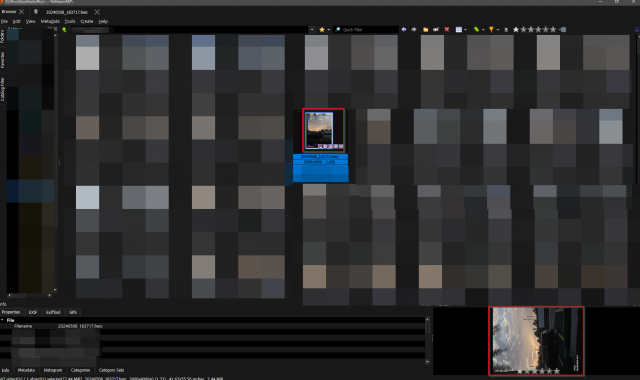The height and width of the screenshot is (380, 640).
Task: Open the address path dropdown arrow
Action: (312, 30)
